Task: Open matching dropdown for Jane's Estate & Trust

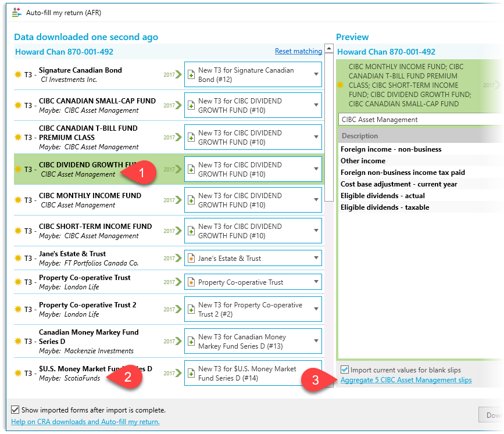Action: coord(253,258)
